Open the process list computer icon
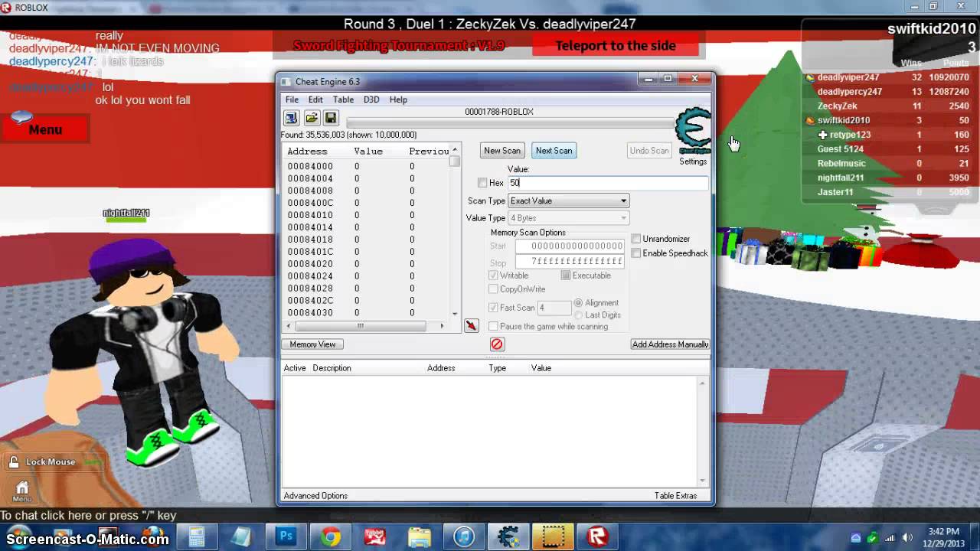This screenshot has width=980, height=551. coord(291,118)
